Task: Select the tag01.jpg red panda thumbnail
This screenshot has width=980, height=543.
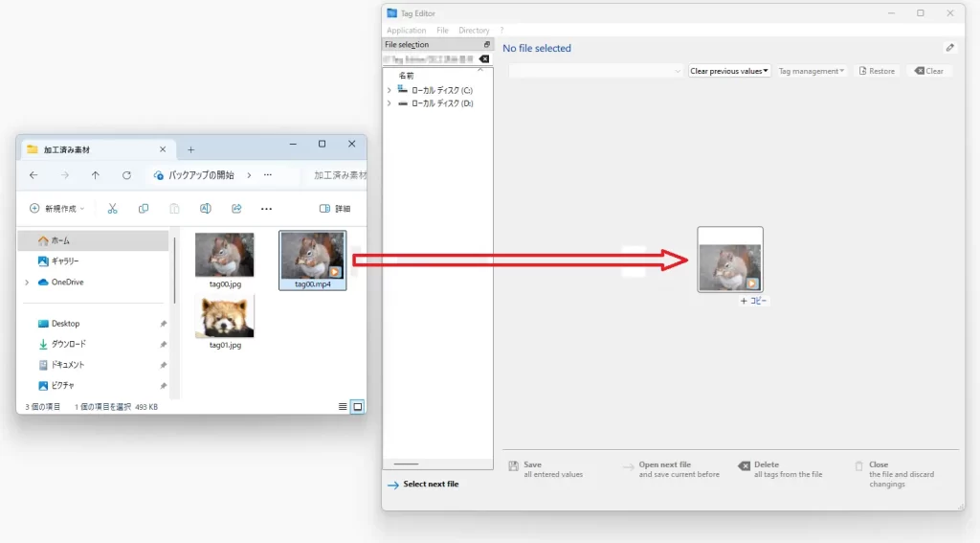Action: pyautogui.click(x=225, y=318)
